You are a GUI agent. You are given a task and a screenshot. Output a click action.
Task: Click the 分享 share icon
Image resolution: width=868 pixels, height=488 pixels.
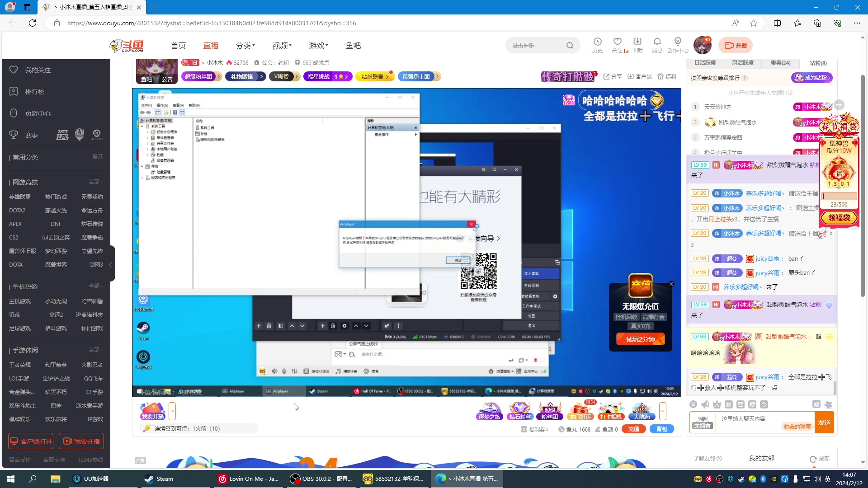(613, 76)
